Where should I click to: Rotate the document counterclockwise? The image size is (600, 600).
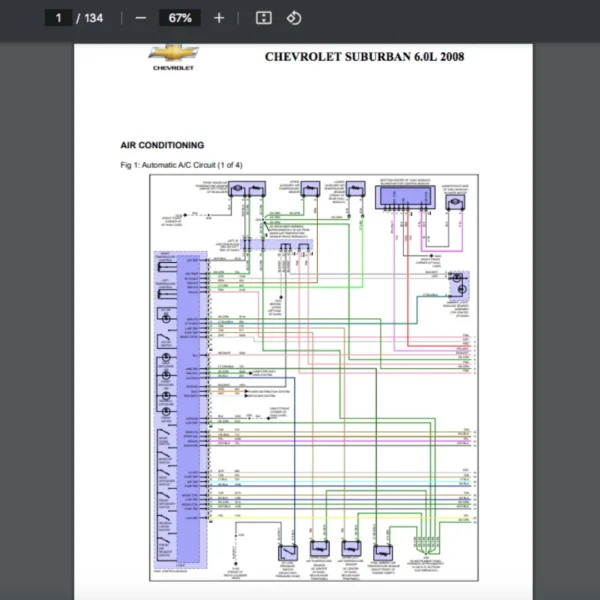click(293, 18)
